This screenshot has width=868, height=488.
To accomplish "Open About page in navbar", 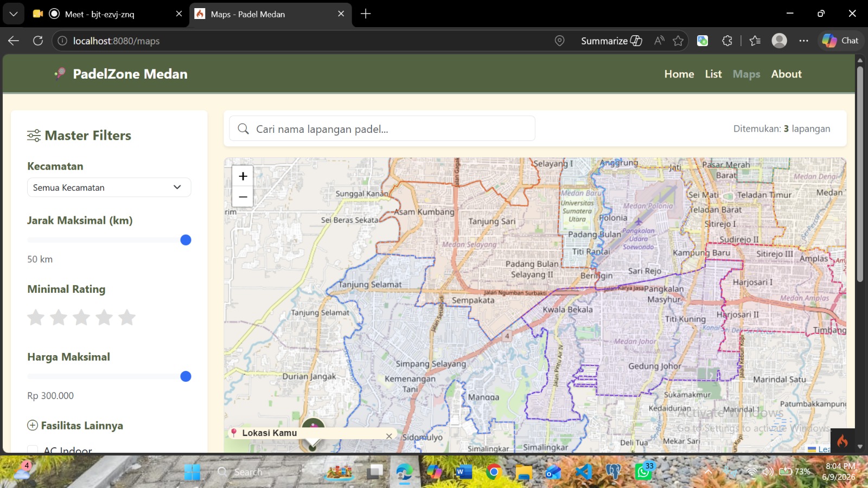I will 786,74.
